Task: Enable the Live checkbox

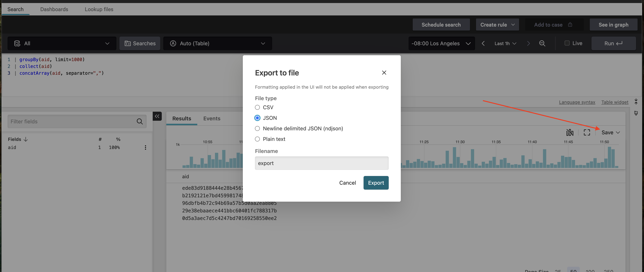Action: click(567, 43)
